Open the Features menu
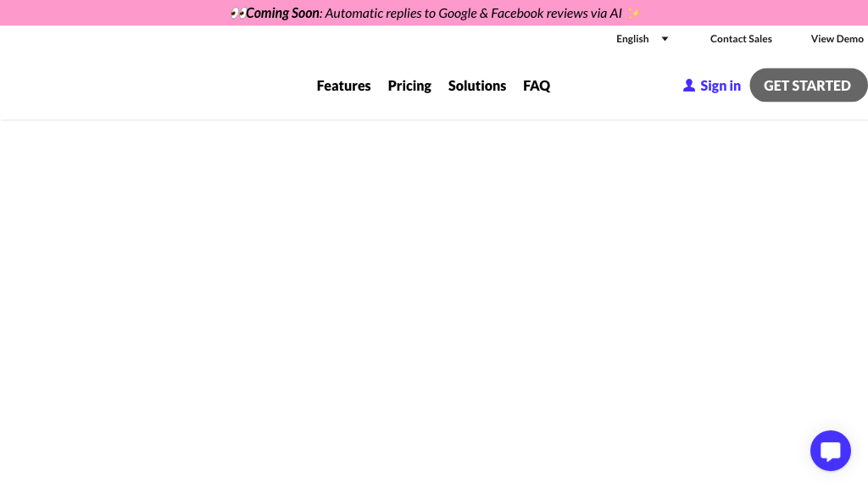The height and width of the screenshot is (488, 868). point(343,86)
